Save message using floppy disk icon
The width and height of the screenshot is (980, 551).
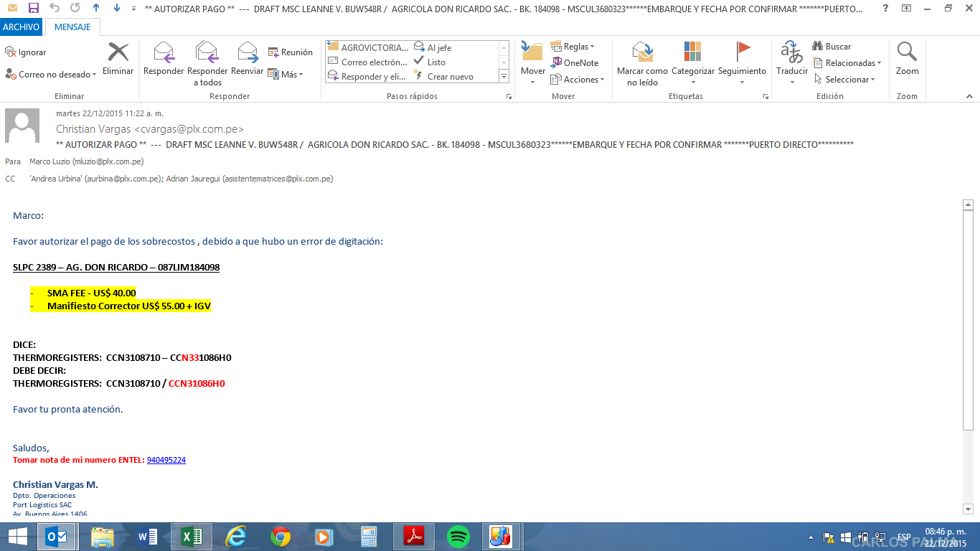33,9
